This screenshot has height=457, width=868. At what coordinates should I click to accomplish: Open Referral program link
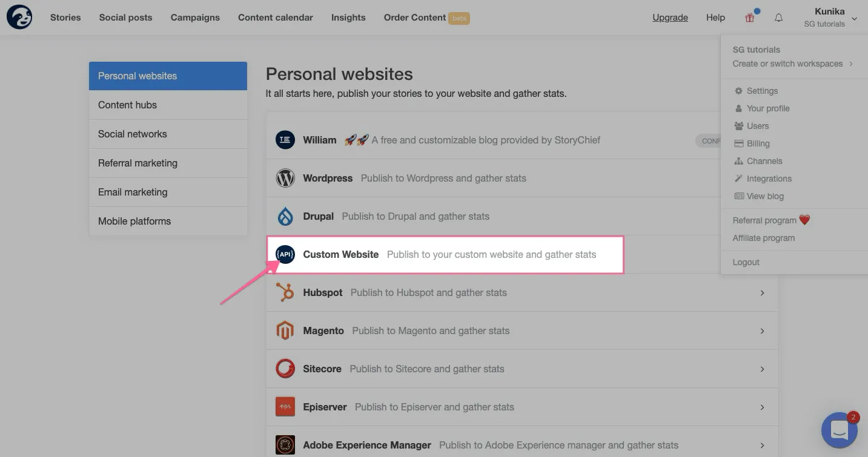(x=771, y=220)
